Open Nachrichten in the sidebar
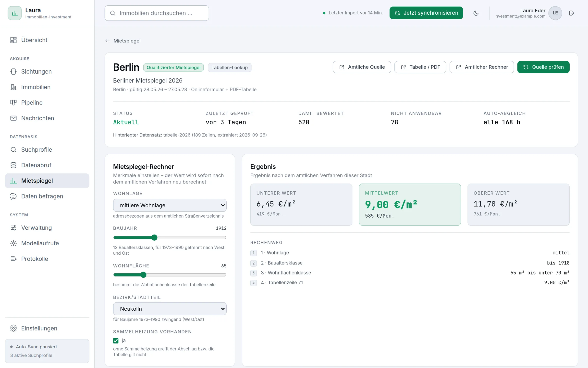 coord(47,118)
